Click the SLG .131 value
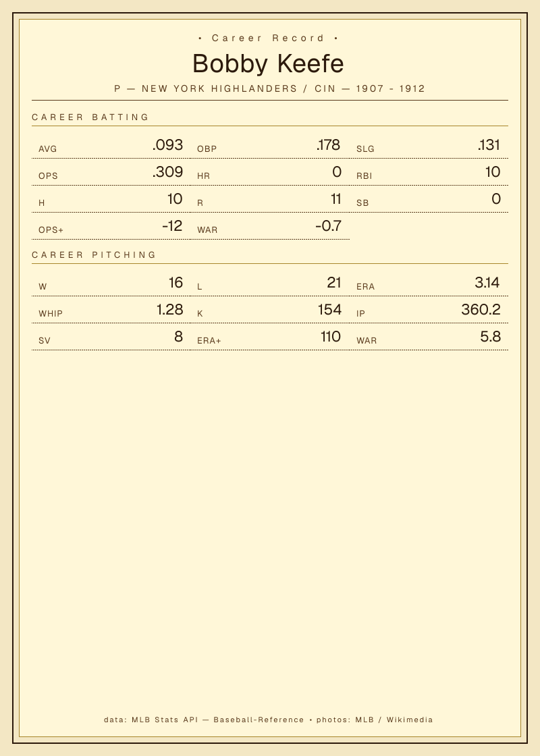Viewport: 540px width, 756px height. click(489, 145)
